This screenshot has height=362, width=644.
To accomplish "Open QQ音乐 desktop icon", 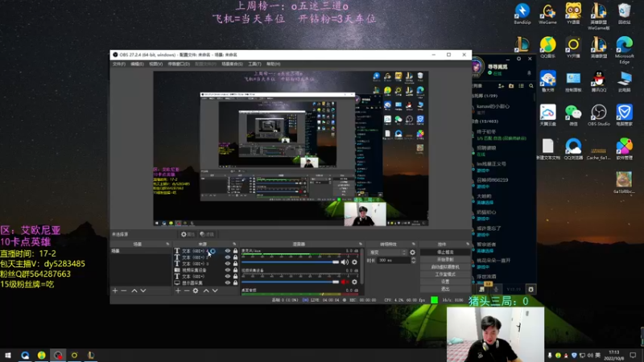I will (548, 47).
